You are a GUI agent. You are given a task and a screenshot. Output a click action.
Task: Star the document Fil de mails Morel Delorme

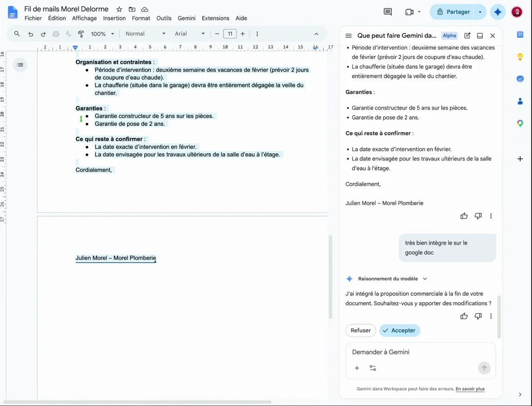(x=119, y=10)
